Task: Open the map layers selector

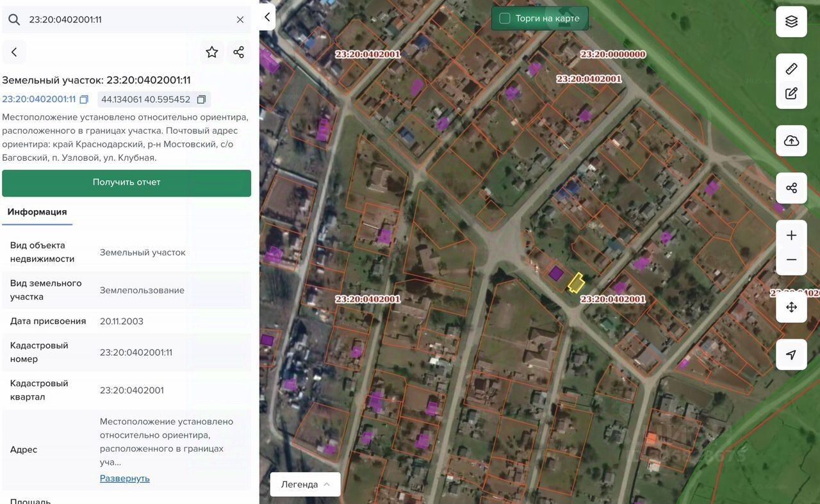Action: (x=791, y=22)
